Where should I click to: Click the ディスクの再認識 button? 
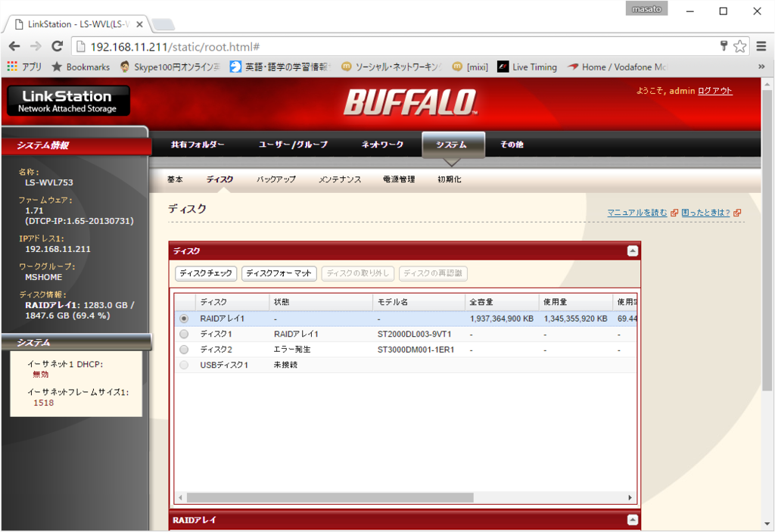point(432,273)
